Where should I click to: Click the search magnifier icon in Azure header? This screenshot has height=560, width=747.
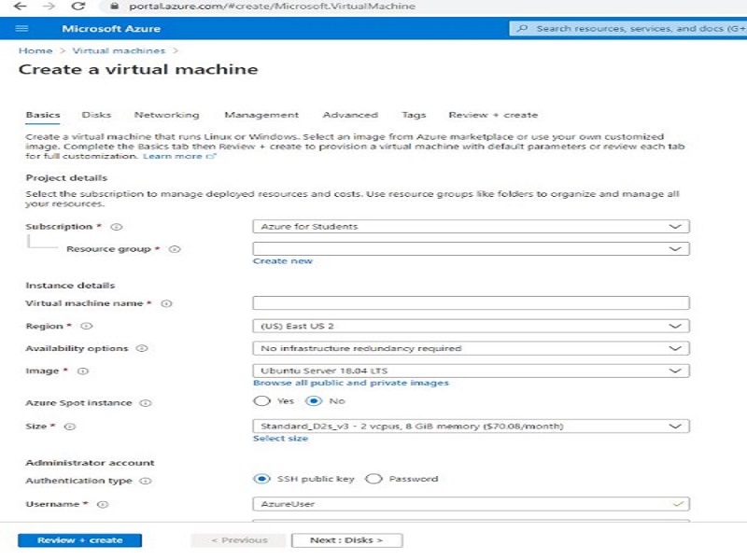click(522, 29)
